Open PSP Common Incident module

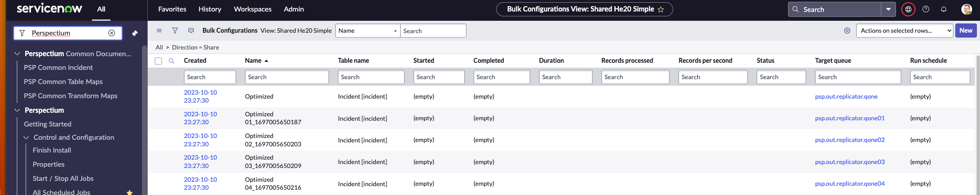[58, 68]
